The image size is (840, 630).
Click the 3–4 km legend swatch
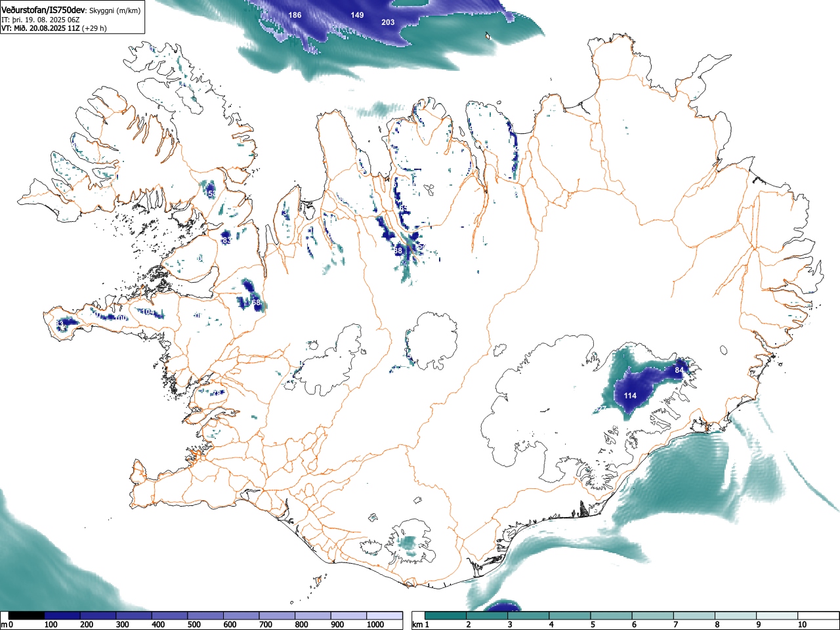529,616
